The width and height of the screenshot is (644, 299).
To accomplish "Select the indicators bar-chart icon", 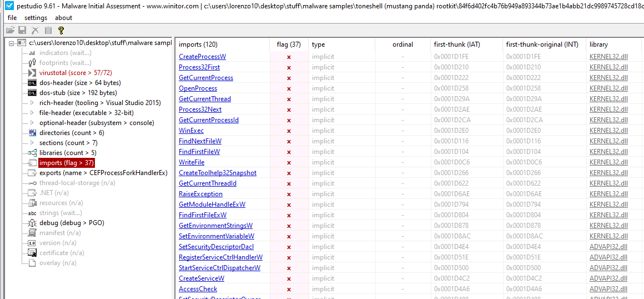I will pyautogui.click(x=32, y=53).
